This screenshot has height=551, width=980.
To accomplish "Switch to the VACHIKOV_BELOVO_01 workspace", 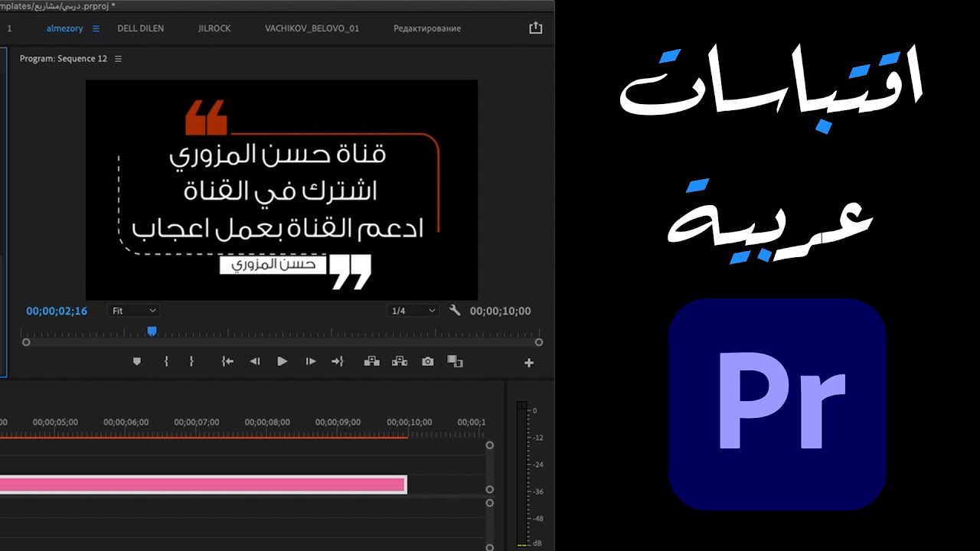I will (x=312, y=28).
